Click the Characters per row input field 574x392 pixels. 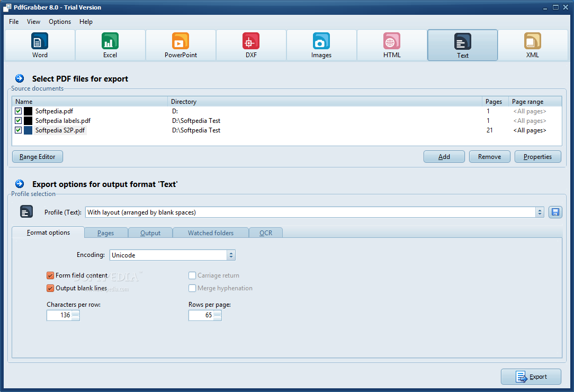point(59,315)
